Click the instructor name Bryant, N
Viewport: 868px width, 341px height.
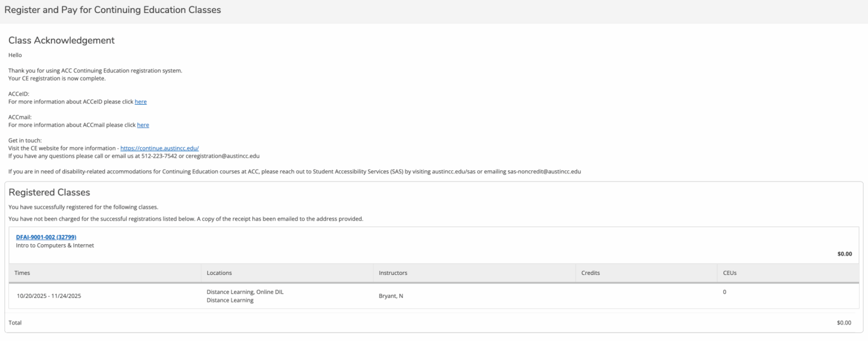point(390,296)
